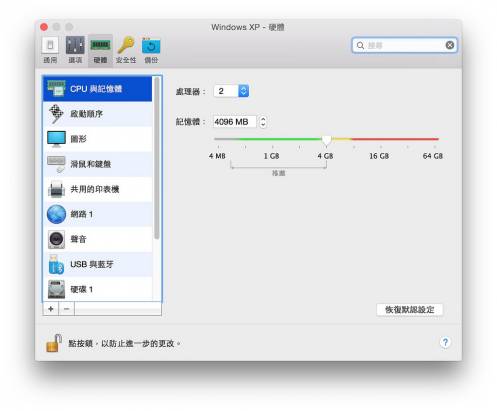
Task: Select mouse and keyboard item
Action: click(x=98, y=164)
